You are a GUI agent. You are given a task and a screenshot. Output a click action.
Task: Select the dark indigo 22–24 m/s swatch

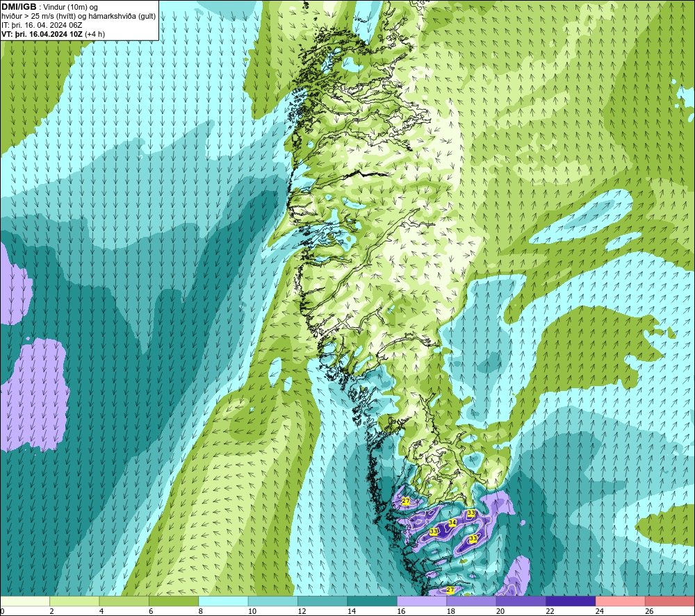click(x=571, y=601)
